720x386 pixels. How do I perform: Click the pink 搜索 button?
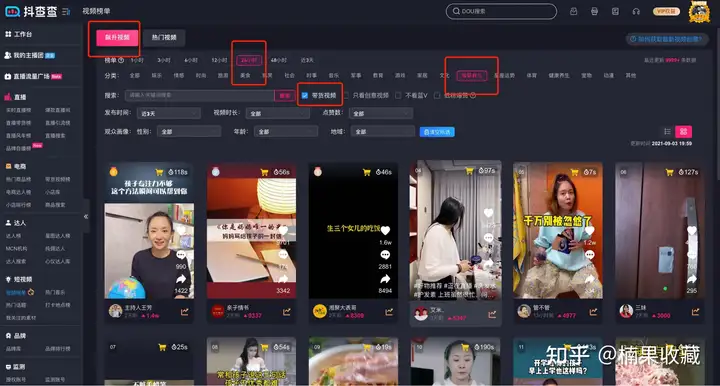[x=285, y=95]
